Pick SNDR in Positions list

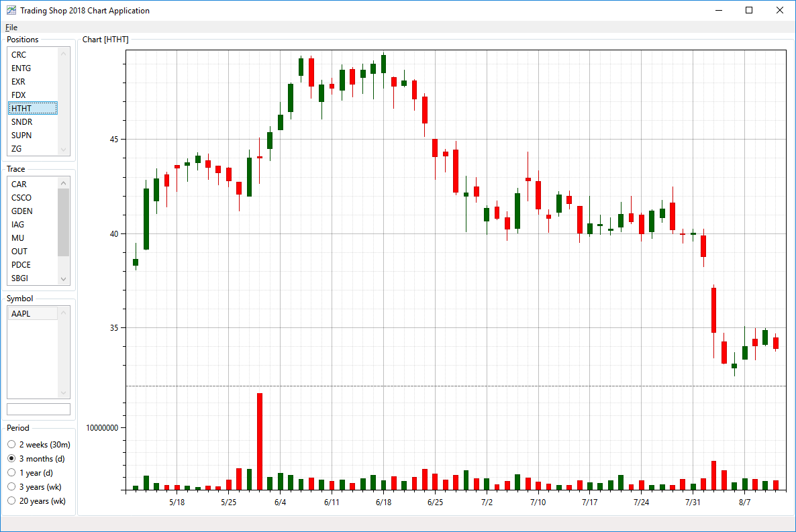click(32, 122)
